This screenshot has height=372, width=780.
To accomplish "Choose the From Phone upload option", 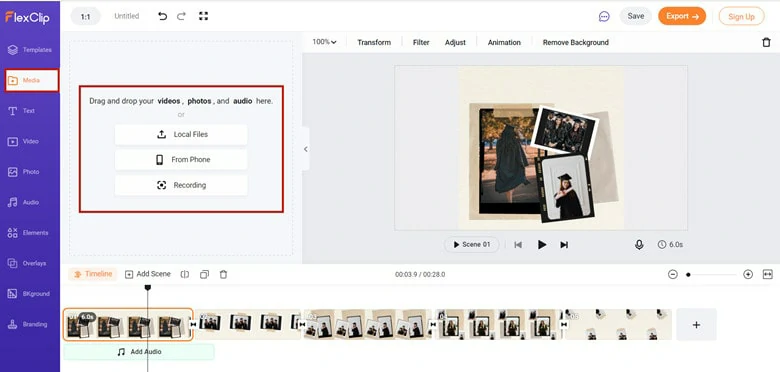I will coord(181,160).
